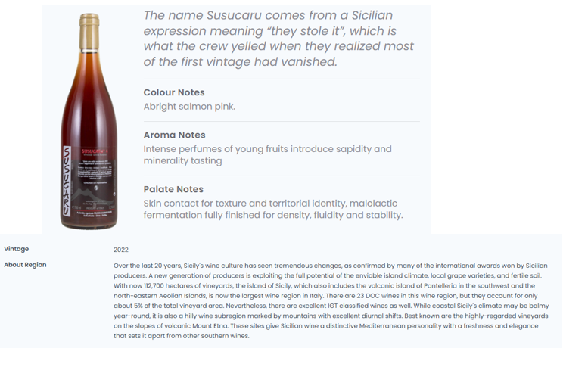Click the 'that sets it apart' last line

(182, 336)
